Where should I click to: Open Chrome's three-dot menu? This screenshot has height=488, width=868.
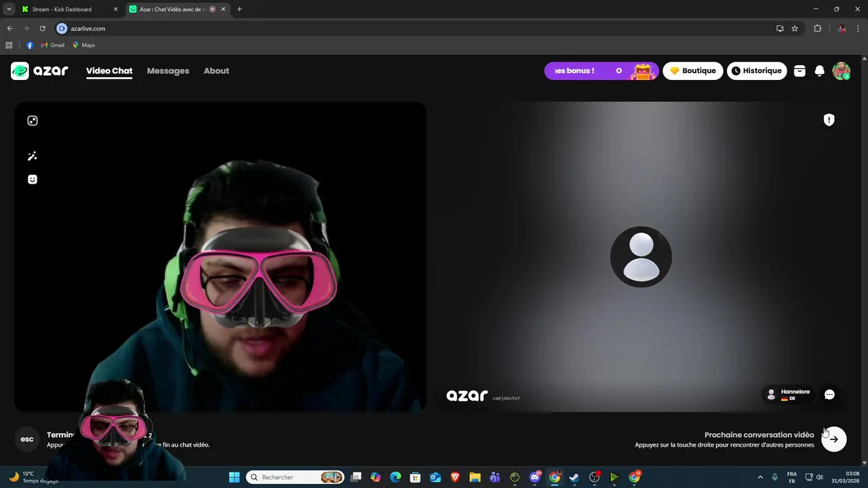(859, 28)
